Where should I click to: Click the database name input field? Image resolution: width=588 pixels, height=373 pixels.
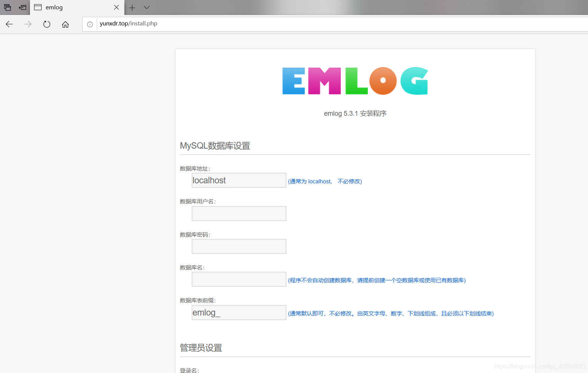(x=239, y=279)
